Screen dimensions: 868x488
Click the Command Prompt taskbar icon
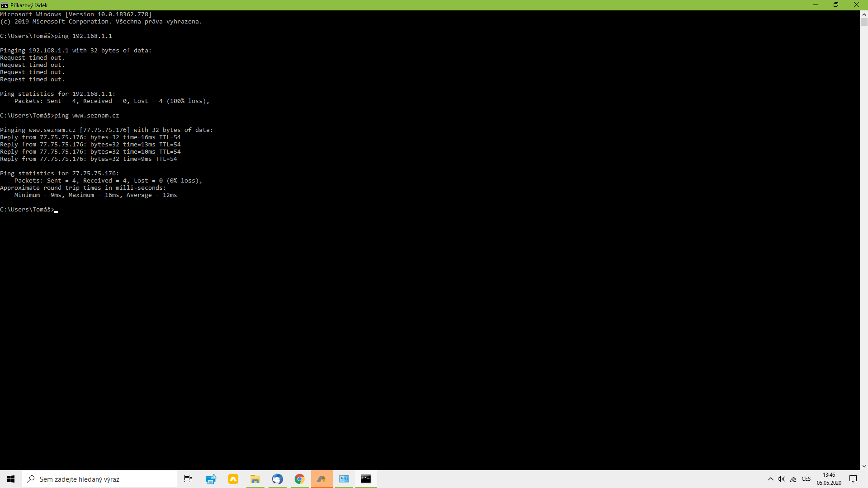[x=366, y=479]
